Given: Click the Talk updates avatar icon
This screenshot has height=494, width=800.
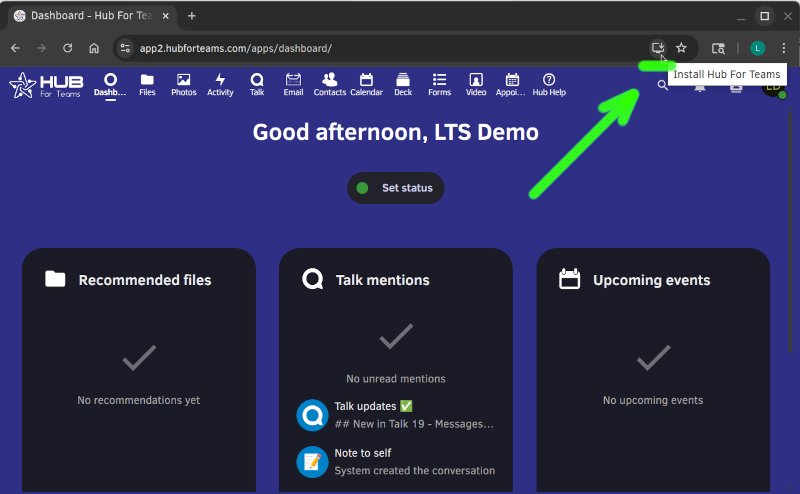Looking at the screenshot, I should [312, 415].
